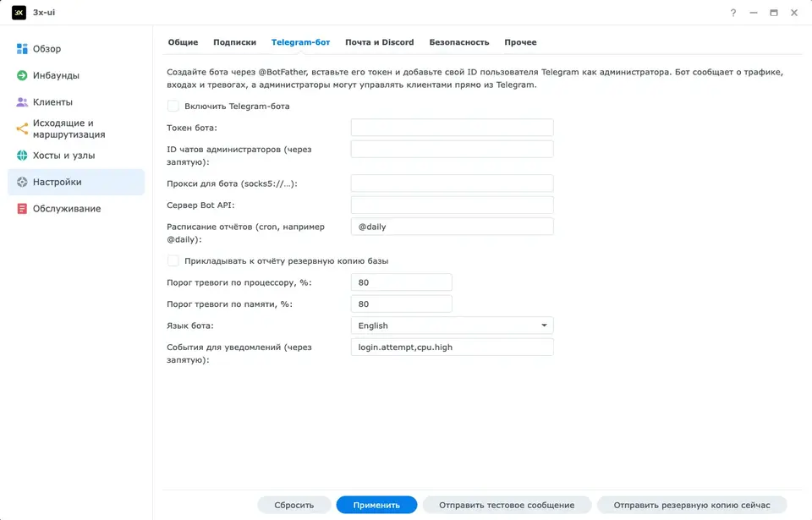Click the Порог тревоги по памяти field
This screenshot has height=520, width=812.
tap(401, 304)
